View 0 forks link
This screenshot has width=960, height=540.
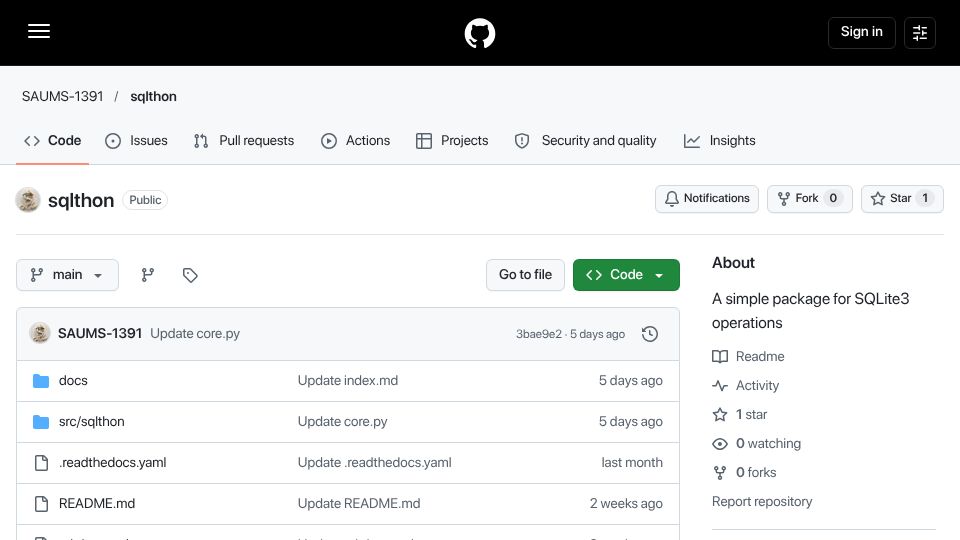pyautogui.click(x=744, y=473)
